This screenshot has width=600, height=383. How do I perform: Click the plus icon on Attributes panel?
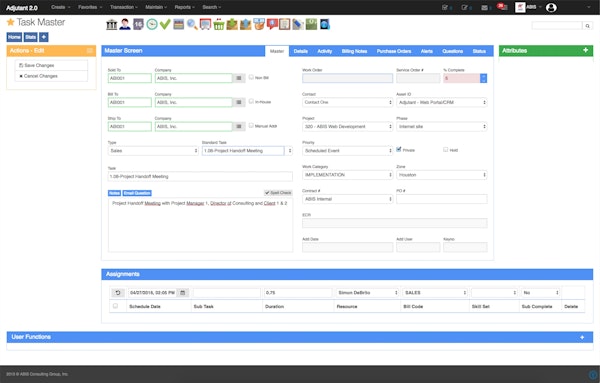click(x=585, y=50)
